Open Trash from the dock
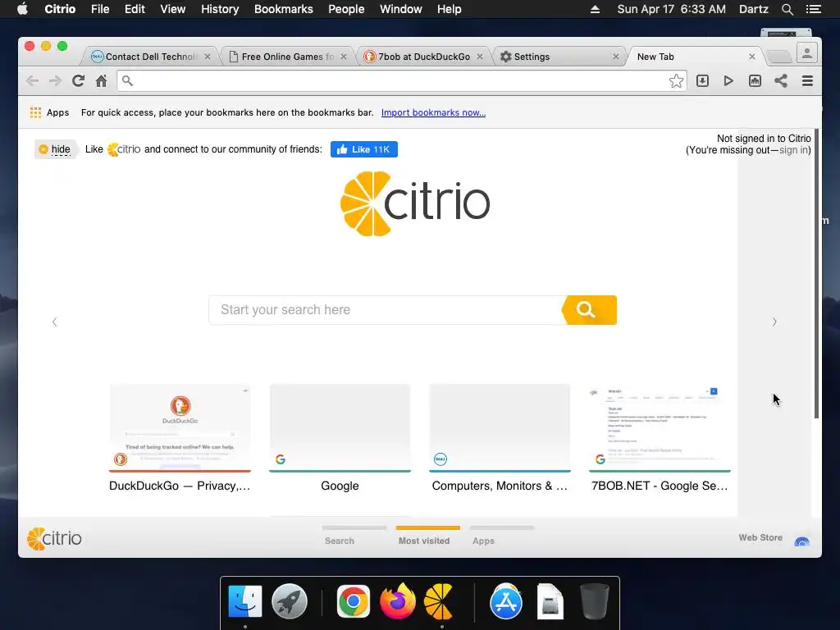Screen dimensions: 840x630 point(595,601)
